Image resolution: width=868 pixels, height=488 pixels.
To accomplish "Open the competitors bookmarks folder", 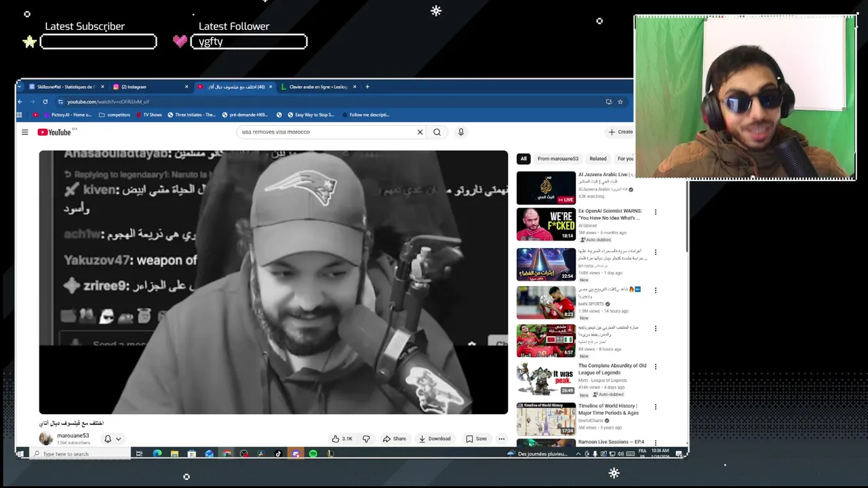I will click(115, 115).
